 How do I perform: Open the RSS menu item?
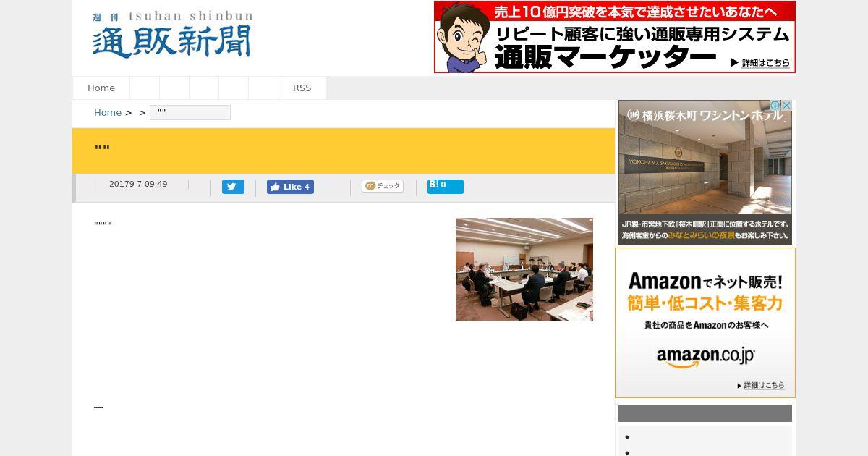[x=302, y=88]
